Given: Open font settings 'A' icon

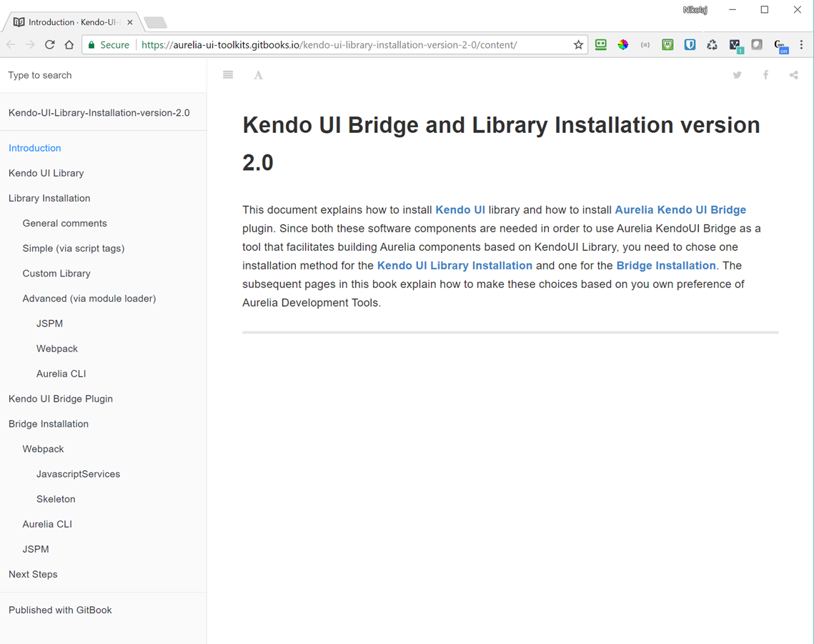Looking at the screenshot, I should coord(259,75).
